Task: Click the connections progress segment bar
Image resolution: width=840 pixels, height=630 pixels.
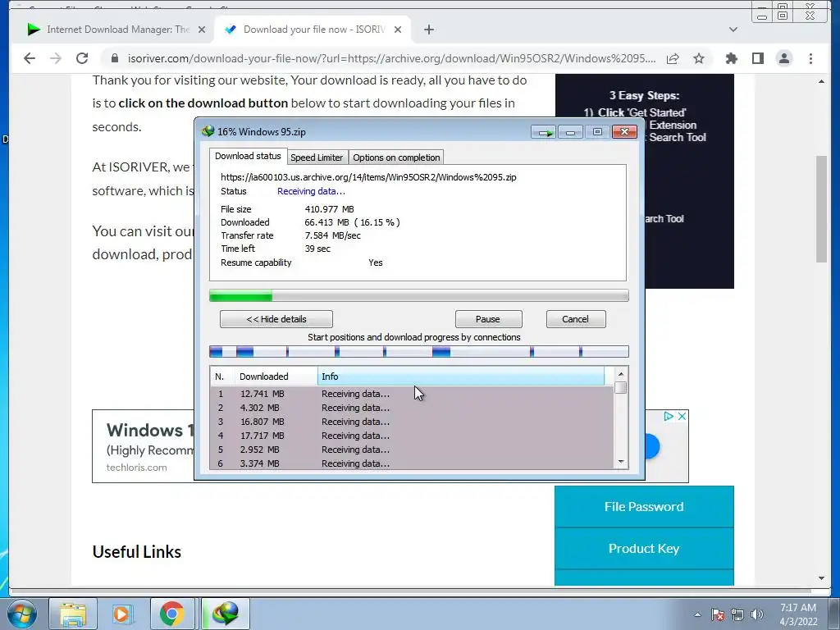Action: [x=419, y=351]
